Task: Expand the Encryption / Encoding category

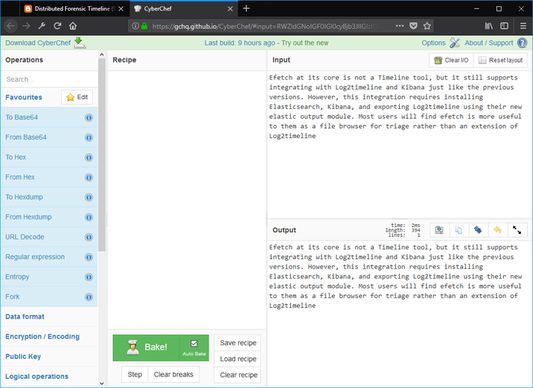Action: tap(42, 337)
